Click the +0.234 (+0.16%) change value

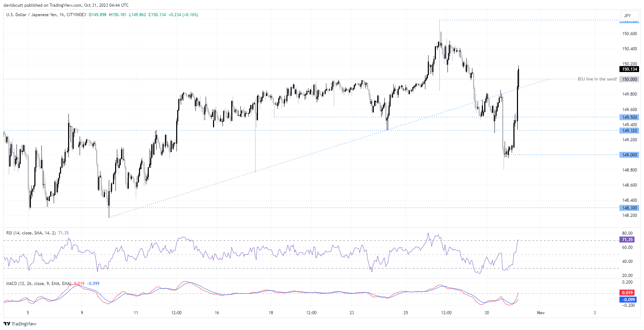pyautogui.click(x=183, y=15)
